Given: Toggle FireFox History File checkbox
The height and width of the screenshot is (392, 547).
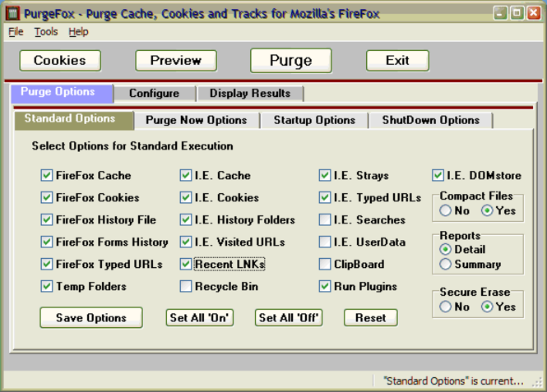Looking at the screenshot, I should click(x=46, y=220).
